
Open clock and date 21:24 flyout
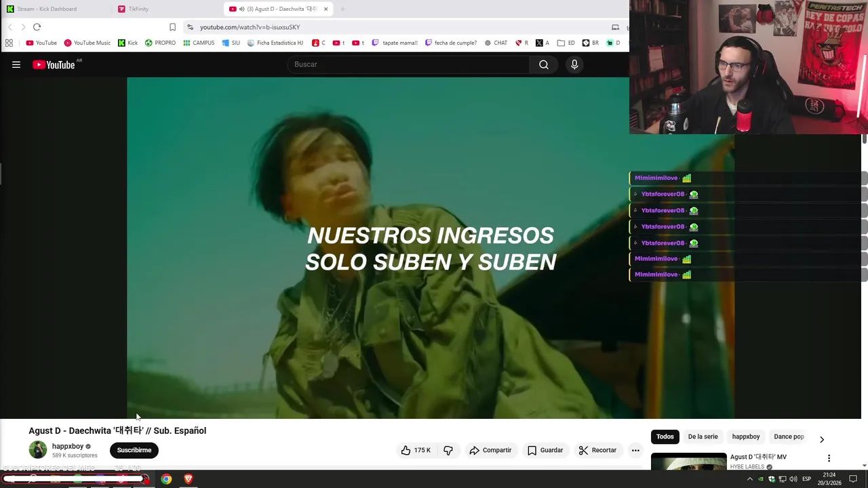pos(831,479)
